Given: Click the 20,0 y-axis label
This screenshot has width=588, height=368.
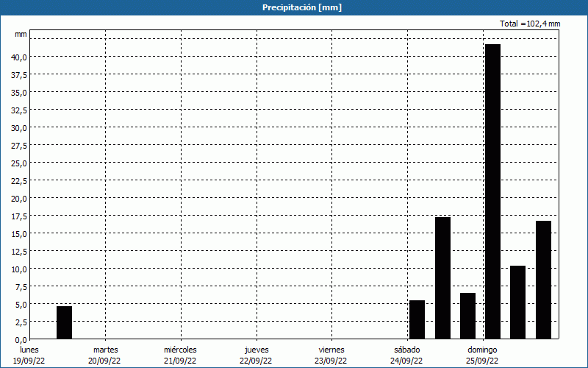Looking at the screenshot, I should [x=19, y=199].
